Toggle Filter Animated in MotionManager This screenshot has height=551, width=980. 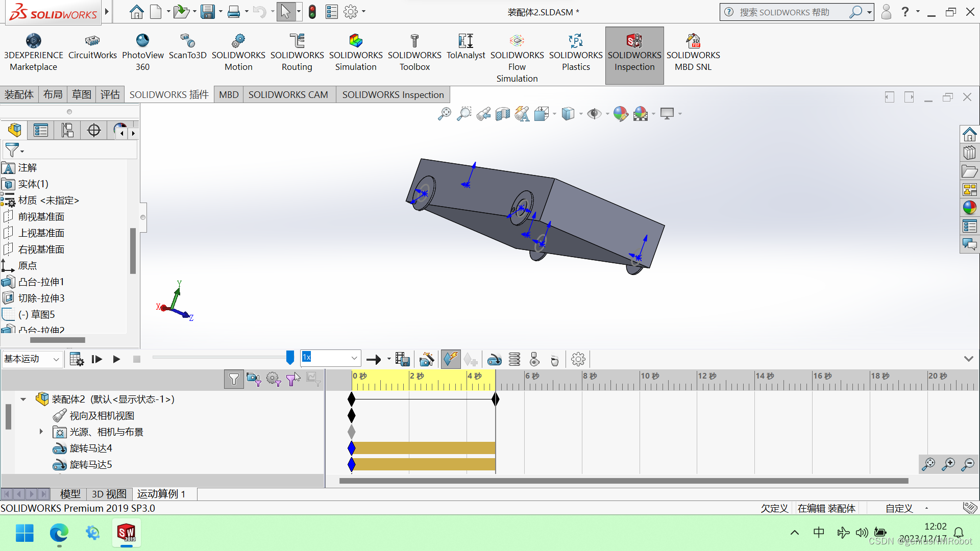(x=254, y=379)
